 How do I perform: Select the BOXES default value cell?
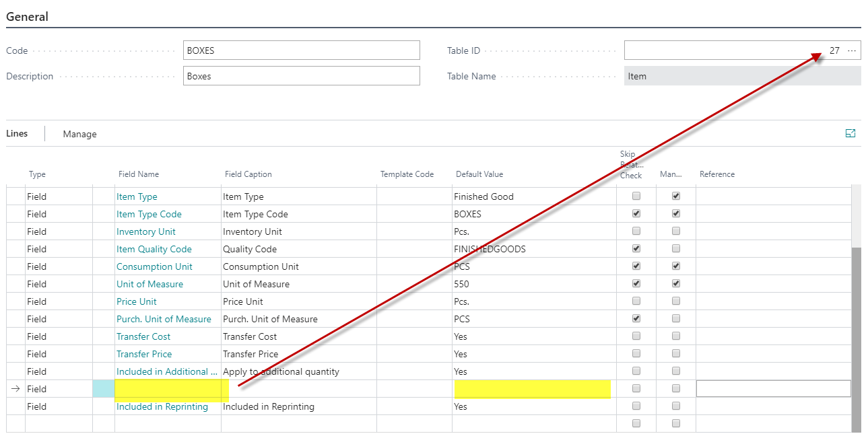click(x=534, y=214)
